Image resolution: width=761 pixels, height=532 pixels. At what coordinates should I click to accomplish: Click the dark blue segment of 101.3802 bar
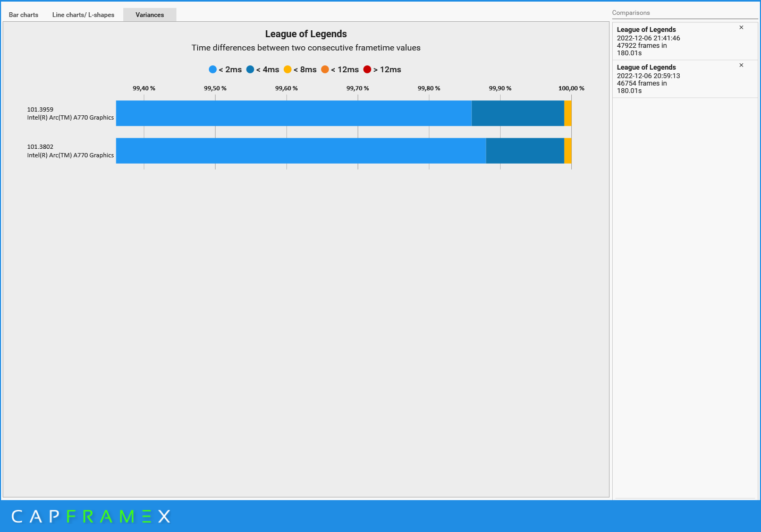click(525, 151)
